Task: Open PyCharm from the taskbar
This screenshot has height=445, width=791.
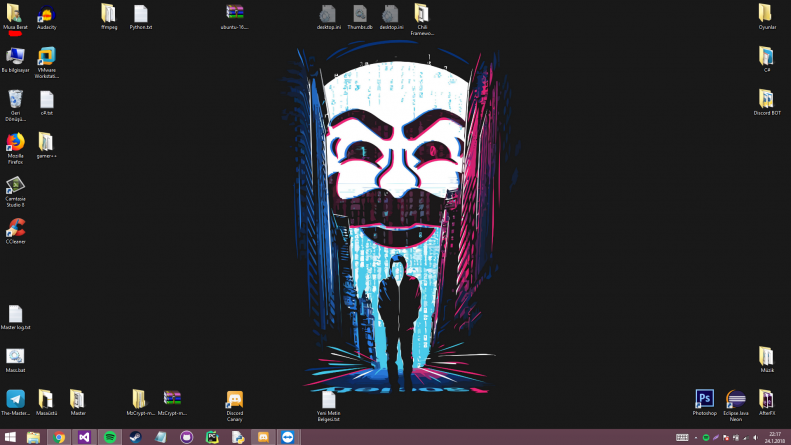Action: tap(212, 437)
